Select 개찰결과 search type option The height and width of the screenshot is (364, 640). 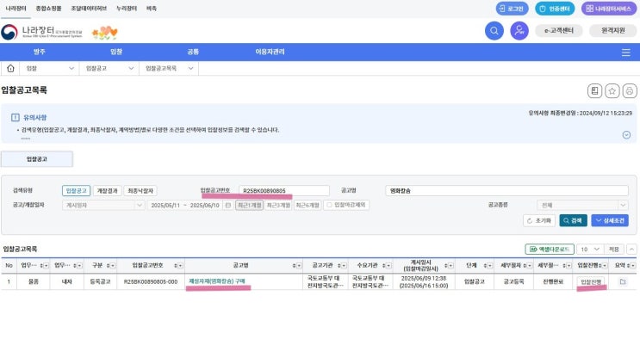107,191
